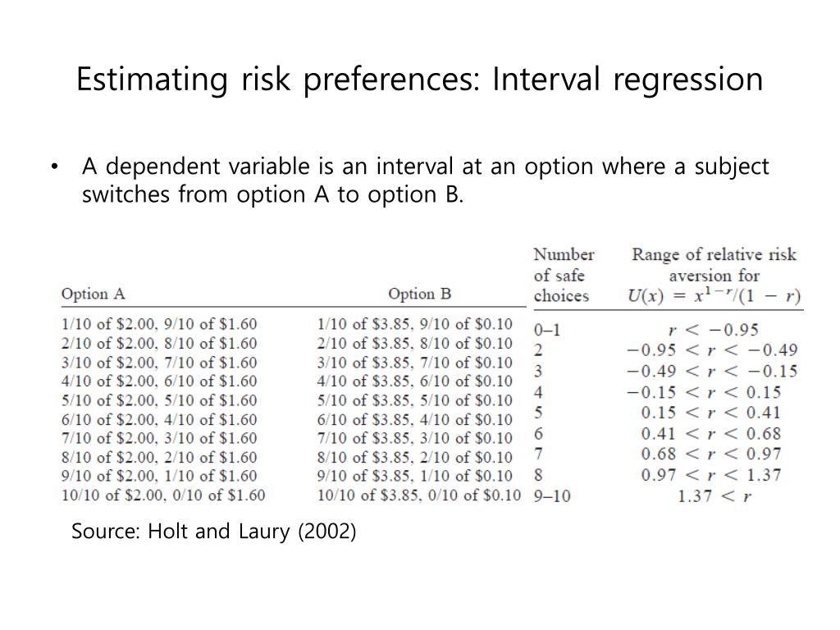
Task: Click the range '0.97 < r < 1.37'
Action: [x=711, y=475]
